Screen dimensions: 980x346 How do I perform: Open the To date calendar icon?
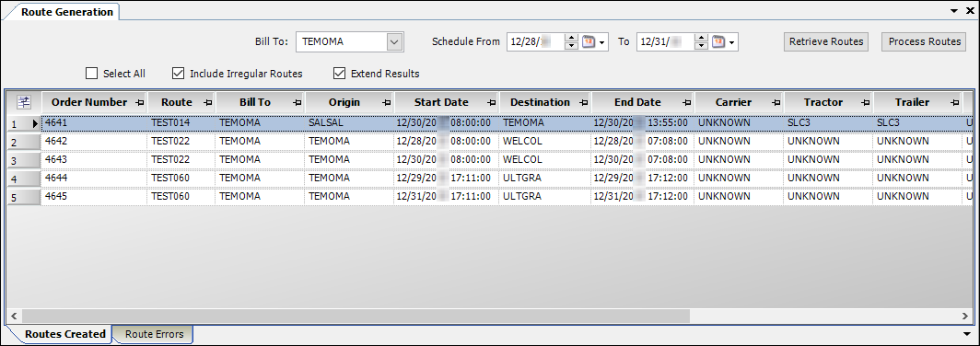[718, 41]
